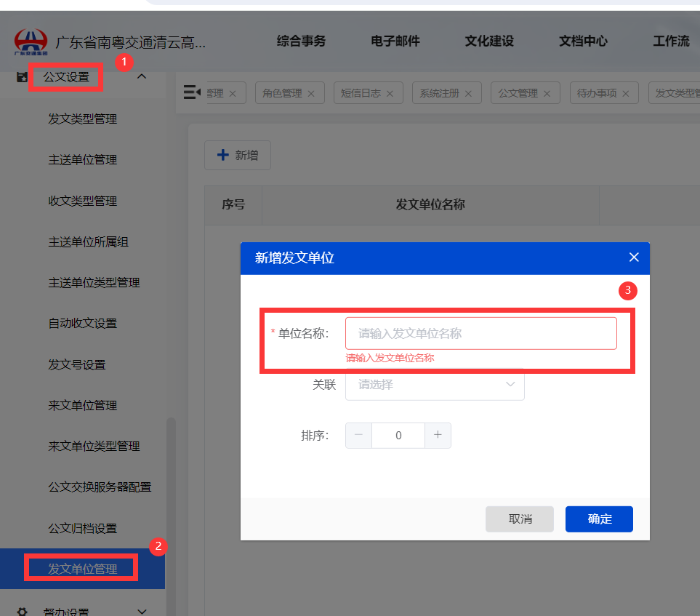Close the 新增发文单位 dialog with X
700x616 pixels.
point(633,257)
